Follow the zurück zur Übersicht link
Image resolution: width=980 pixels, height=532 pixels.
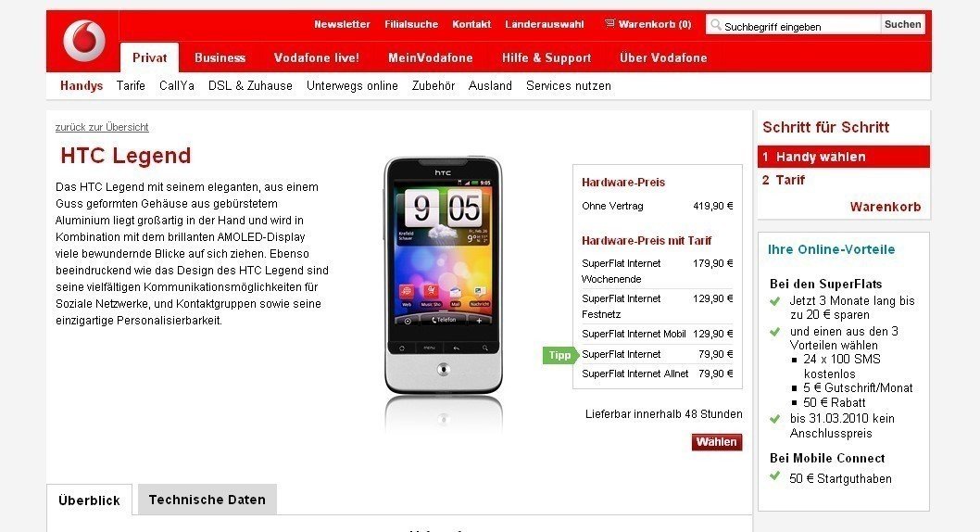tap(102, 127)
